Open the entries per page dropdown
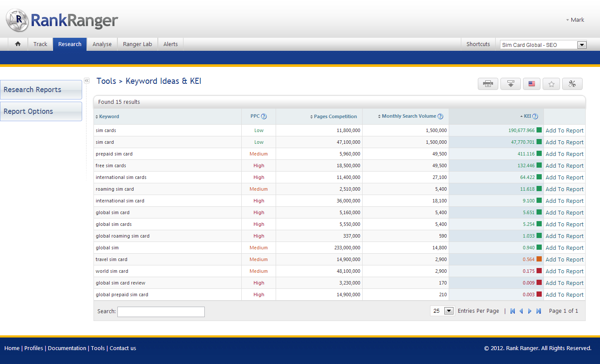600x364 pixels. [449, 311]
